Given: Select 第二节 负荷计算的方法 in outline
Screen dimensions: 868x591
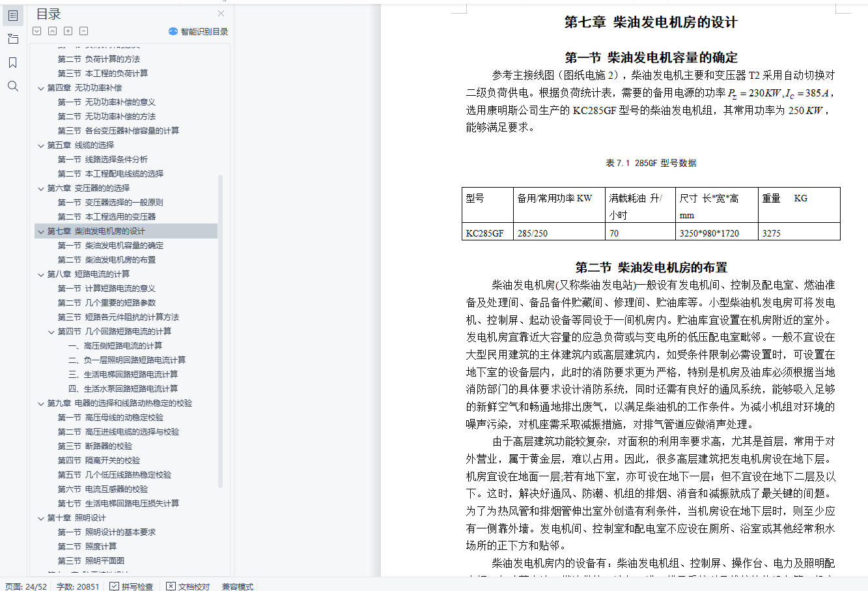Looking at the screenshot, I should (x=99, y=59).
